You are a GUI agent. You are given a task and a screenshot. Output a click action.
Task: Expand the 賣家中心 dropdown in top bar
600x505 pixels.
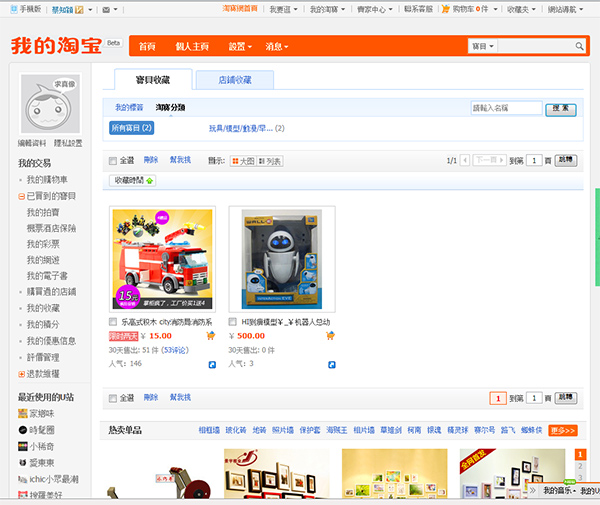pyautogui.click(x=375, y=9)
